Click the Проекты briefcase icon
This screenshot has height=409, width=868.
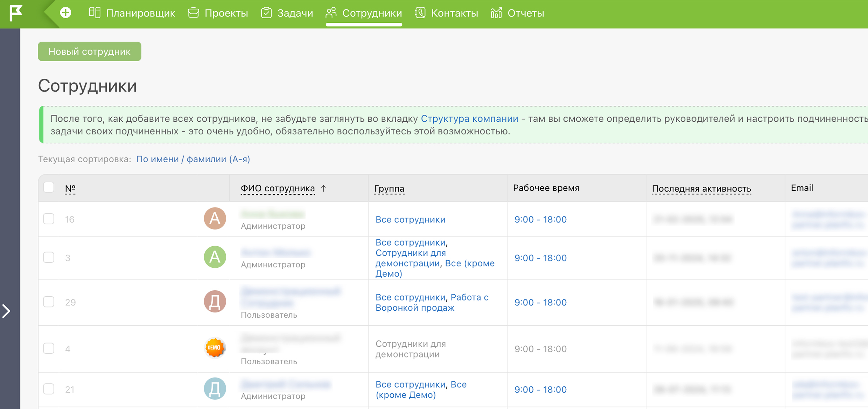193,13
